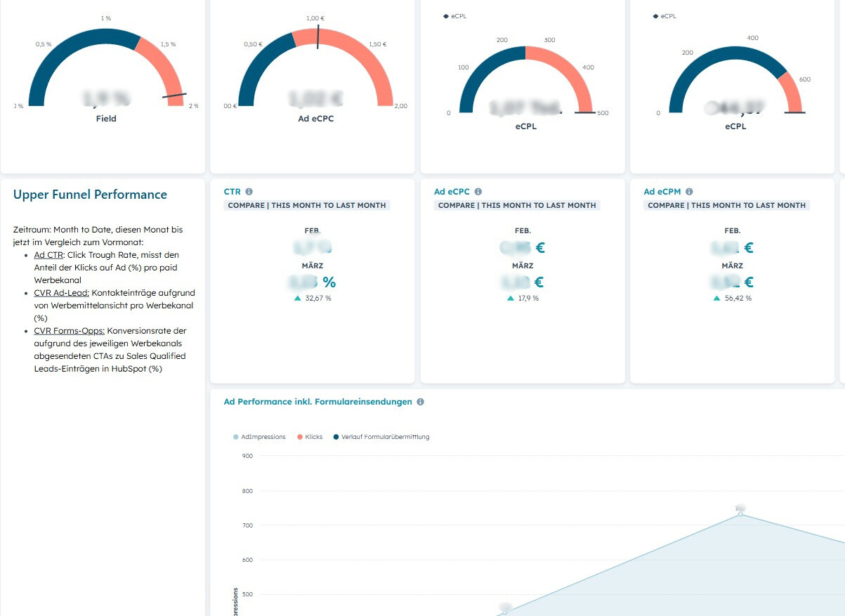
Task: Open the compare selector under Ad eCPC
Action: coord(516,205)
